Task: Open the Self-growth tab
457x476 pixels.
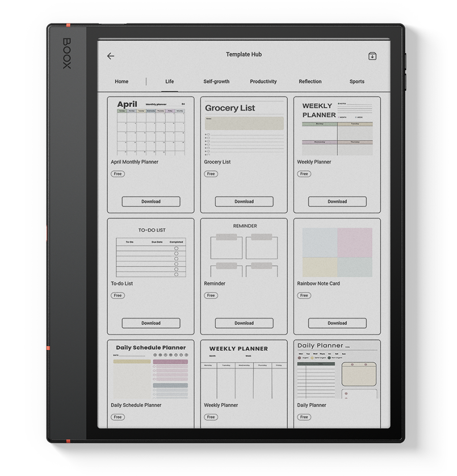Action: click(x=216, y=81)
